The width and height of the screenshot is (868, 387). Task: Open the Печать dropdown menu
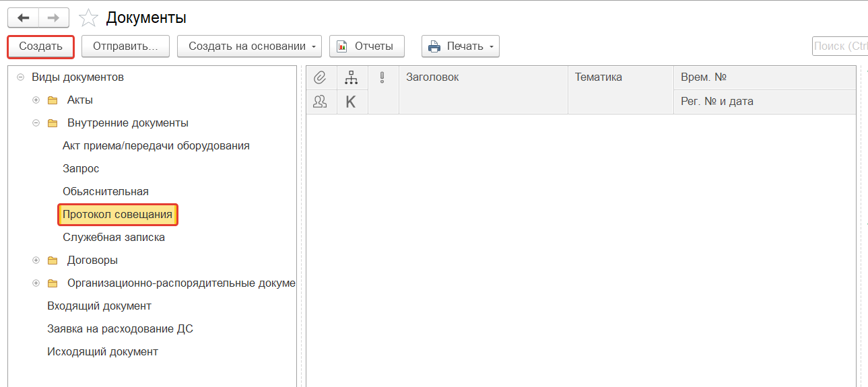pos(460,46)
